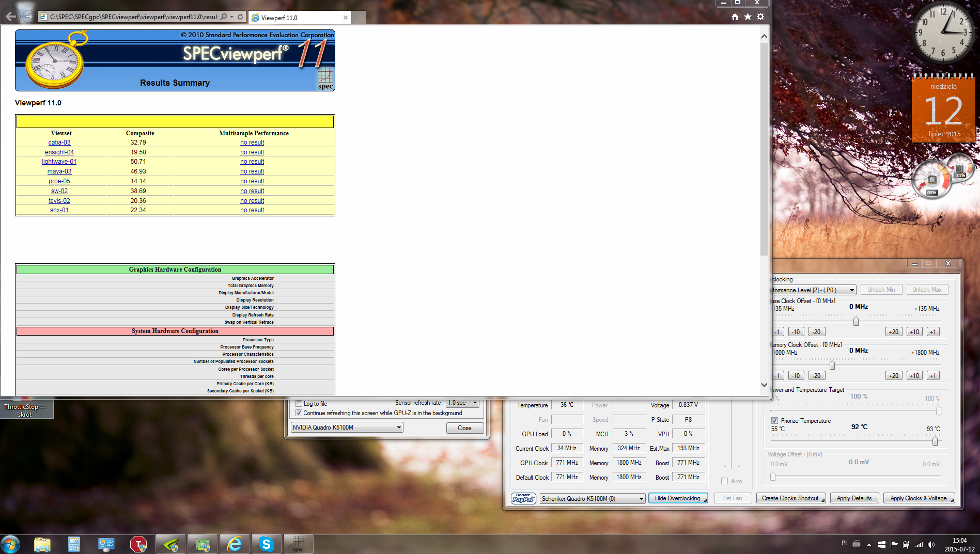
Task: Open NVIDIA Quadro K5100M GPU dropdown
Action: pyautogui.click(x=347, y=428)
